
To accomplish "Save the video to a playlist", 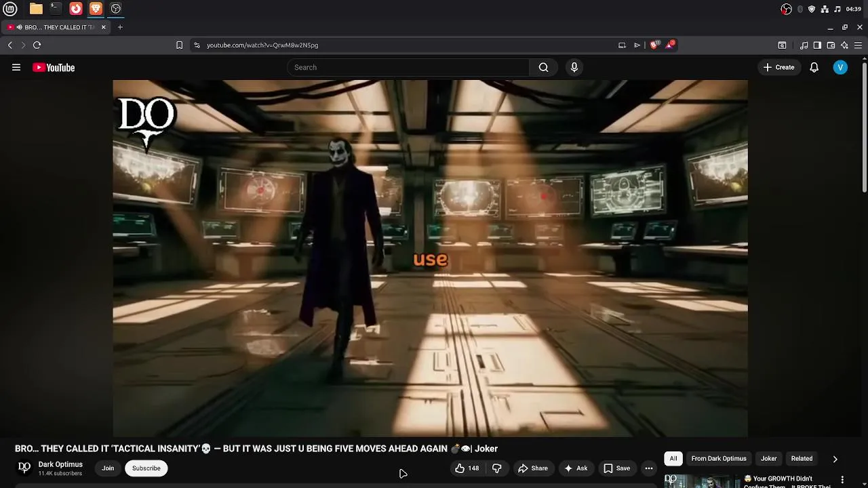I will (617, 468).
